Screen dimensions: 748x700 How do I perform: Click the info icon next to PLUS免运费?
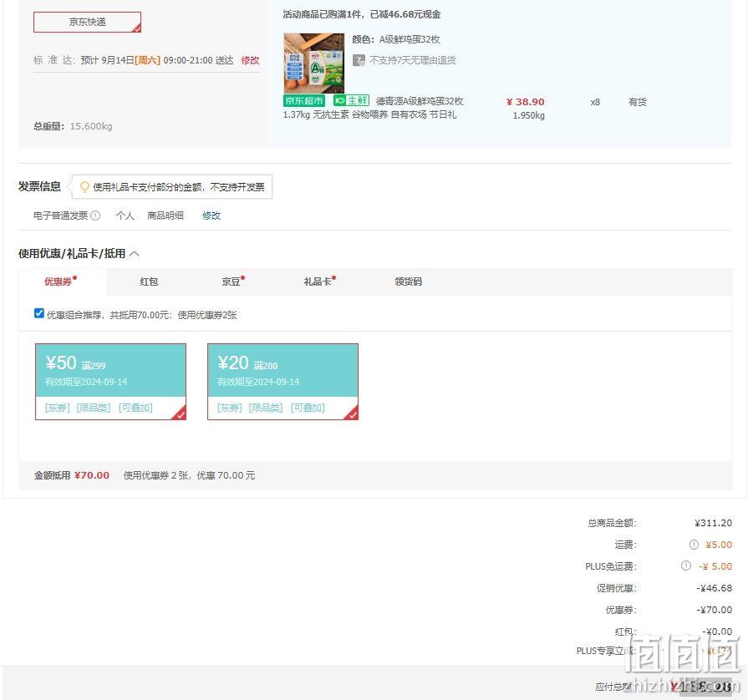pos(686,566)
